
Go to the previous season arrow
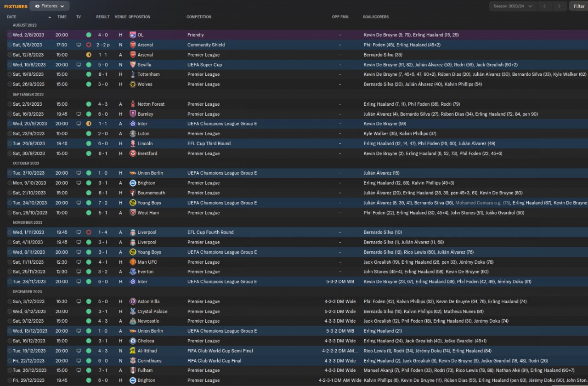[x=544, y=6]
